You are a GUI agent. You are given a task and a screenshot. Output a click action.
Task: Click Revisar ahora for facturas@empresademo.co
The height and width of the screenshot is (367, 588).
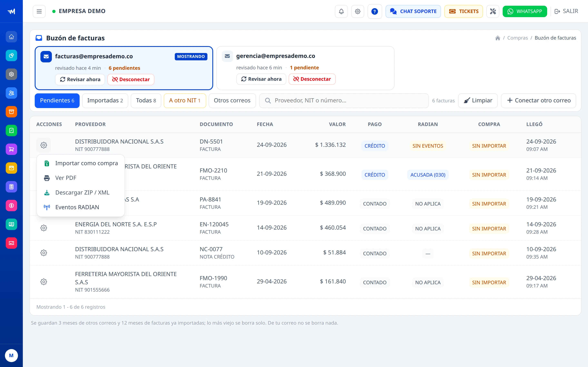(80, 80)
